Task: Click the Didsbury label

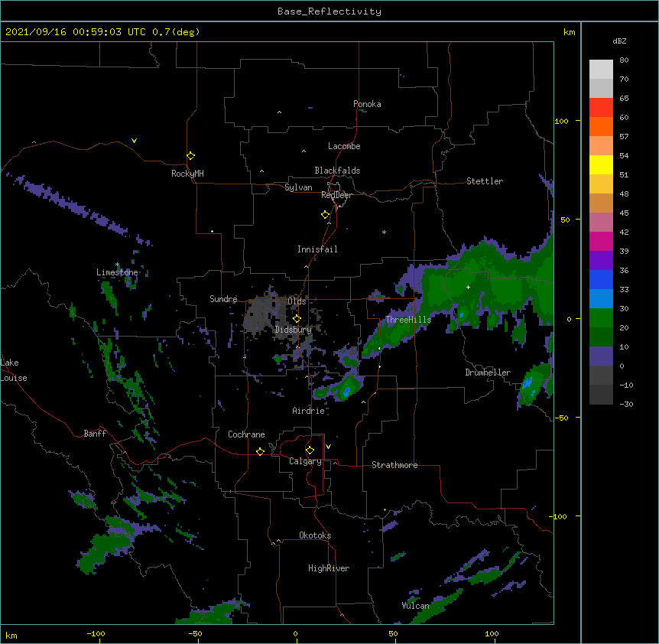Action: click(x=294, y=330)
